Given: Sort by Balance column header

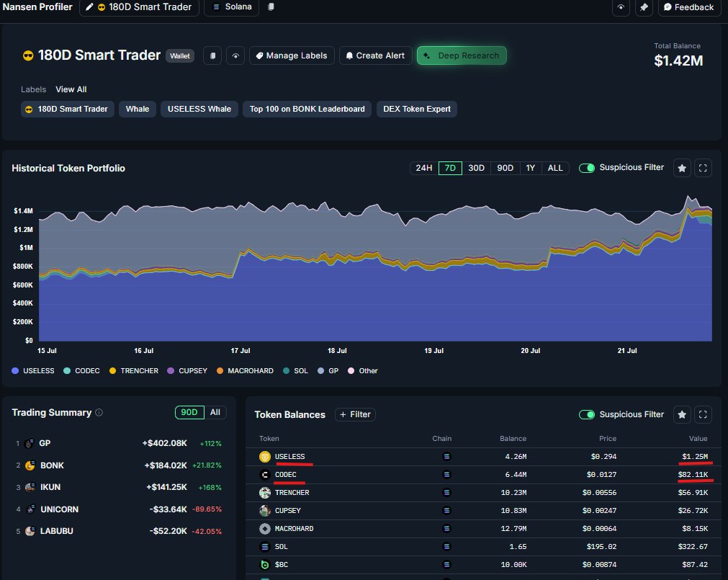Looking at the screenshot, I should click(513, 439).
